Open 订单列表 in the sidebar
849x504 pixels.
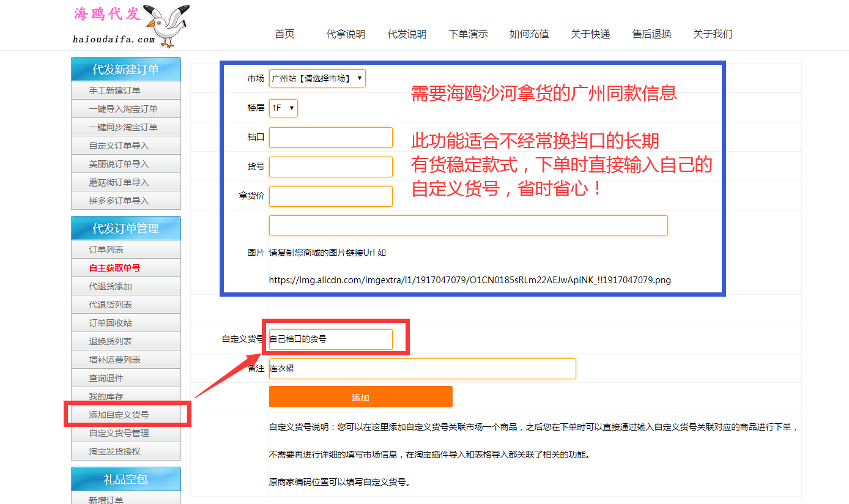pyautogui.click(x=106, y=250)
